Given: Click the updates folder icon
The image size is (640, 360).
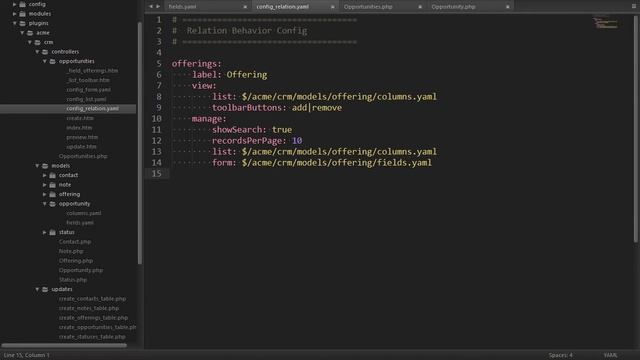Looking at the screenshot, I should click(x=45, y=289).
